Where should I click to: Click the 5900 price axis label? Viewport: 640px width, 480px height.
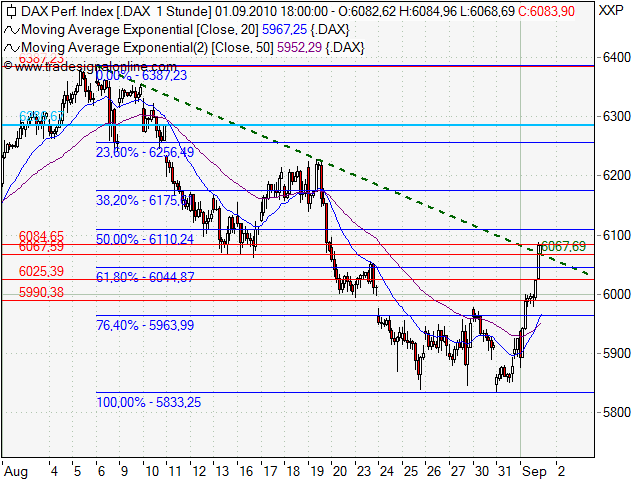(617, 353)
